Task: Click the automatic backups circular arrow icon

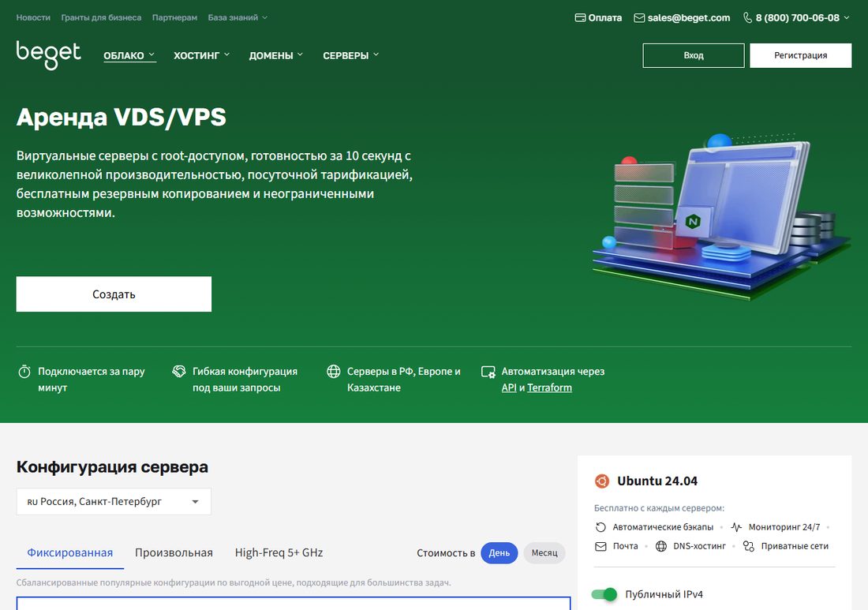Action: point(600,527)
